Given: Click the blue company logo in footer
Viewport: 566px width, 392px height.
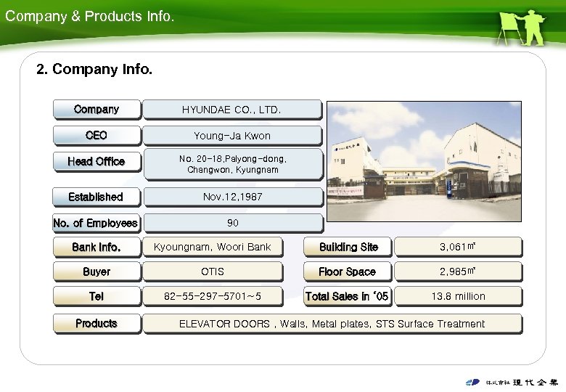Looking at the screenshot, I should coord(472,383).
